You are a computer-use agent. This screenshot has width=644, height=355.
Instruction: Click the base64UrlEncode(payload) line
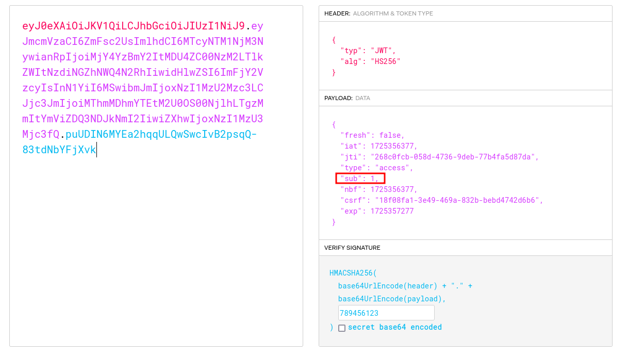click(x=392, y=299)
